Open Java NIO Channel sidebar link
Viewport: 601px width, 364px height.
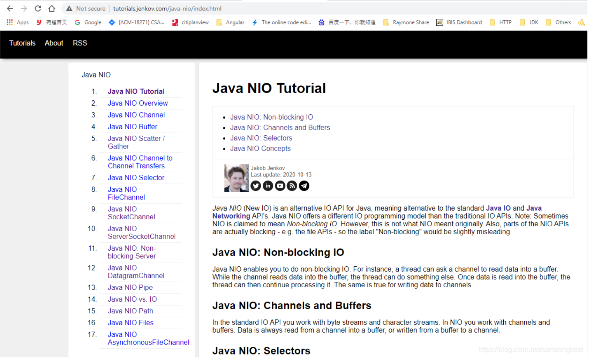pos(136,115)
